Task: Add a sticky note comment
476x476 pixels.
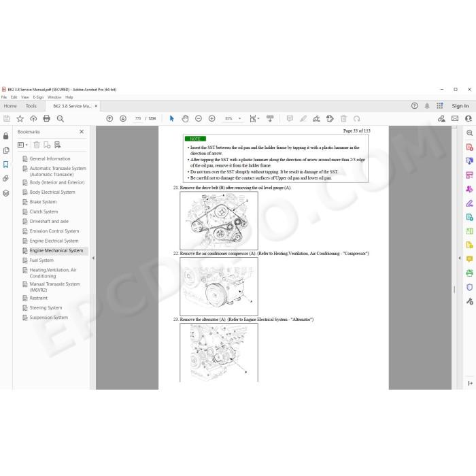Action: pos(290,119)
